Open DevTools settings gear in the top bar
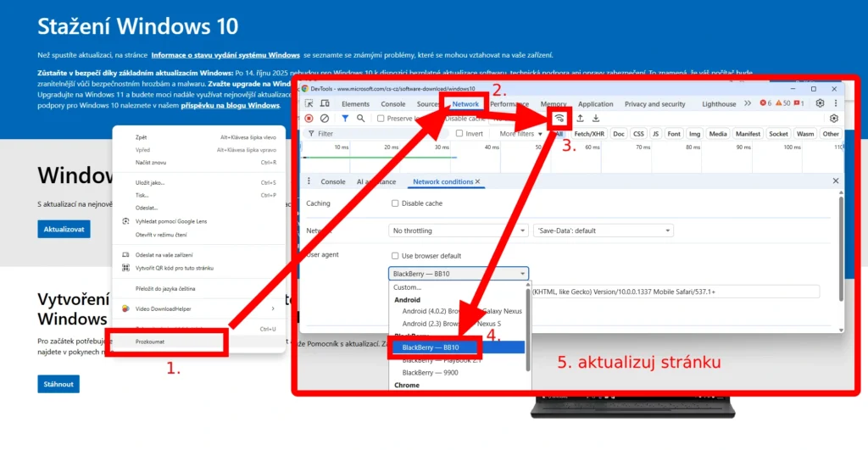868x450 pixels. 820,103
